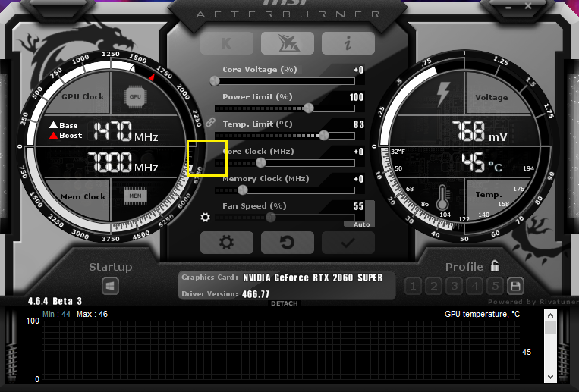
Task: Launch the Kombustor stress test (K) button
Action: pyautogui.click(x=227, y=43)
